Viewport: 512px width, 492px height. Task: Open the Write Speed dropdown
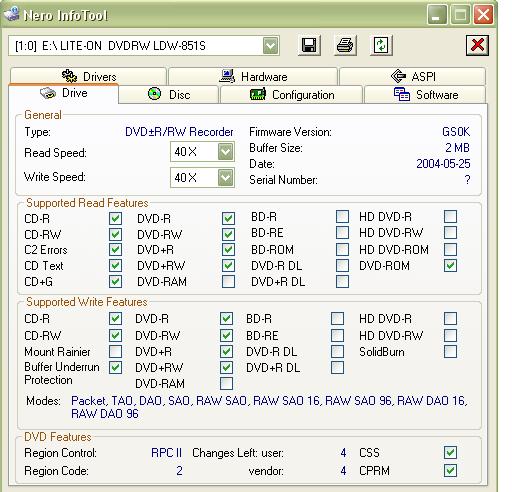point(226,177)
